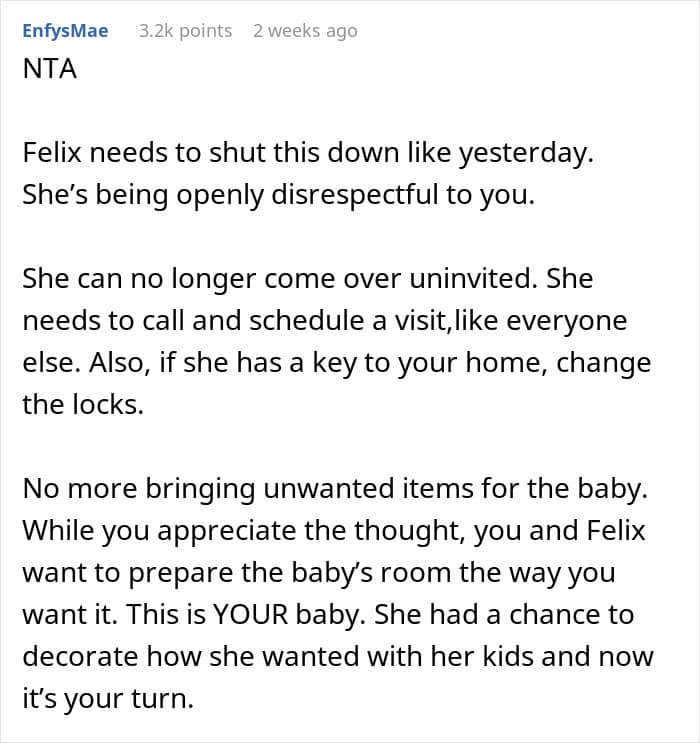Click the word 'Felix' in 'you and Felix'

[x=616, y=530]
